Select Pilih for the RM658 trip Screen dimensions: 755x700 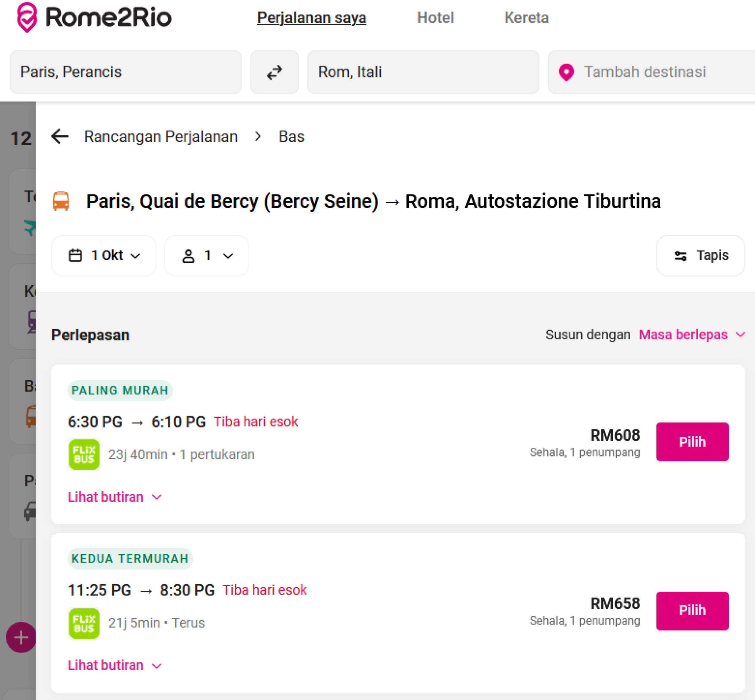[x=692, y=610]
